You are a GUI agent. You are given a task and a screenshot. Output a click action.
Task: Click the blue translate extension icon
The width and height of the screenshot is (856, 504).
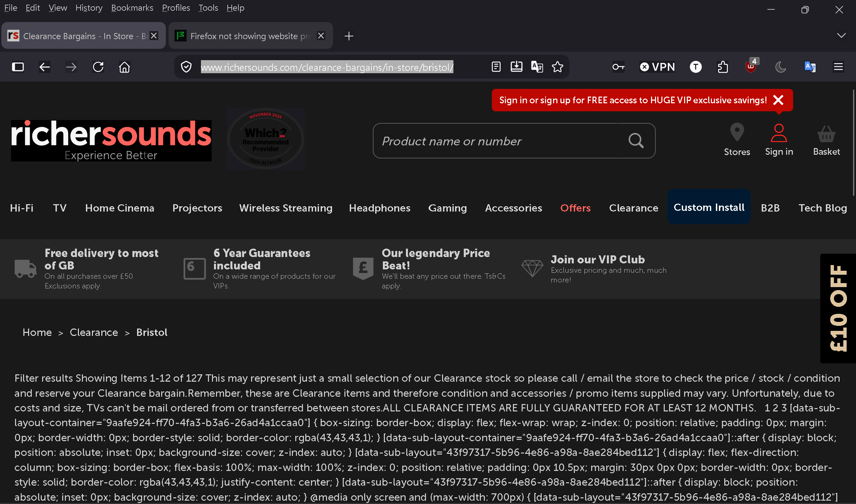810,67
